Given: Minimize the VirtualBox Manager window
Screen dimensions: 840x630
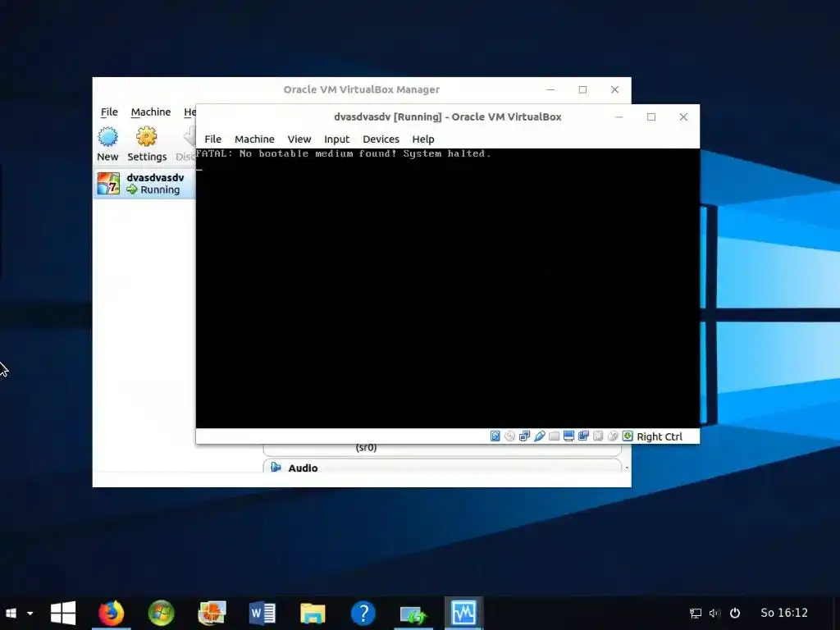Looking at the screenshot, I should click(x=550, y=89).
